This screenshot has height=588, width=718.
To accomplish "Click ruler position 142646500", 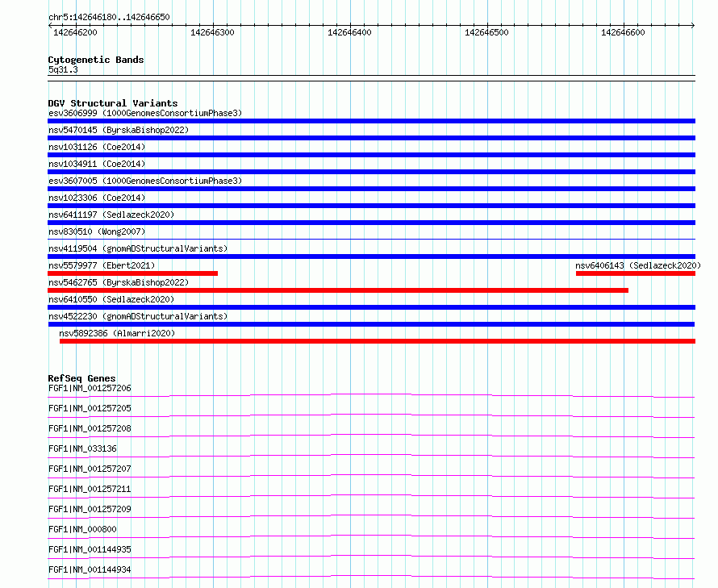I will 486,32.
